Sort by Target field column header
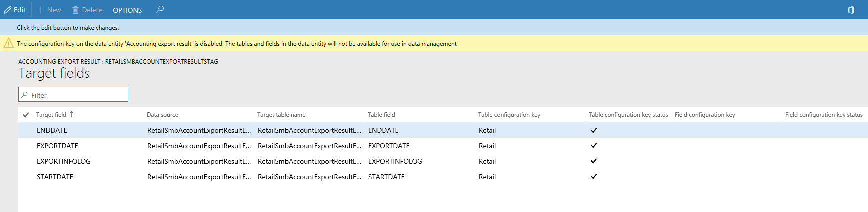 coord(51,115)
